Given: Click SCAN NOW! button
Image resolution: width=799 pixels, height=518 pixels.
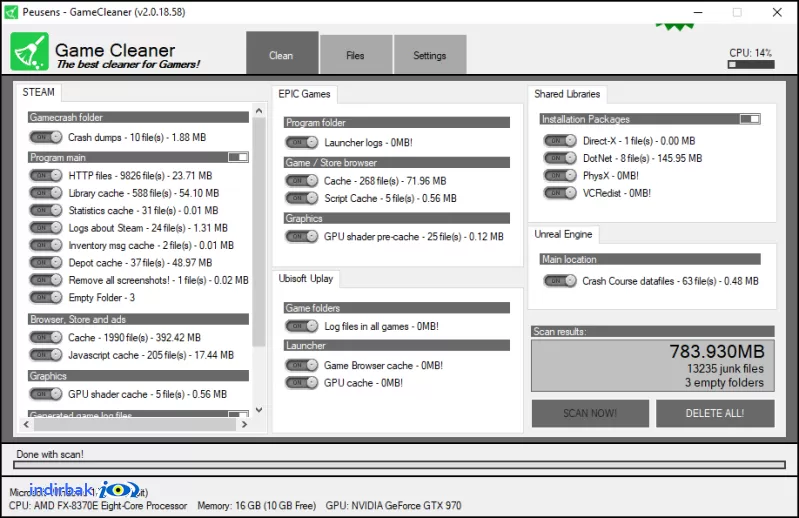Looking at the screenshot, I should [x=591, y=413].
